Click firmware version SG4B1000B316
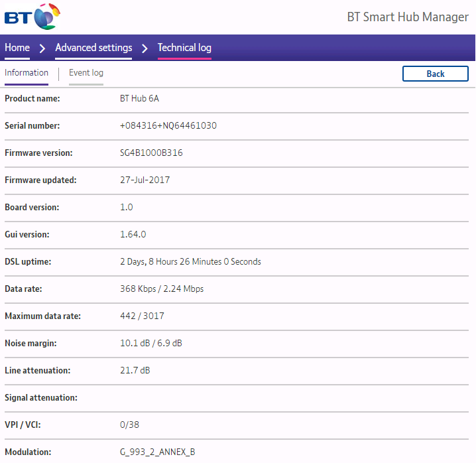 151,153
